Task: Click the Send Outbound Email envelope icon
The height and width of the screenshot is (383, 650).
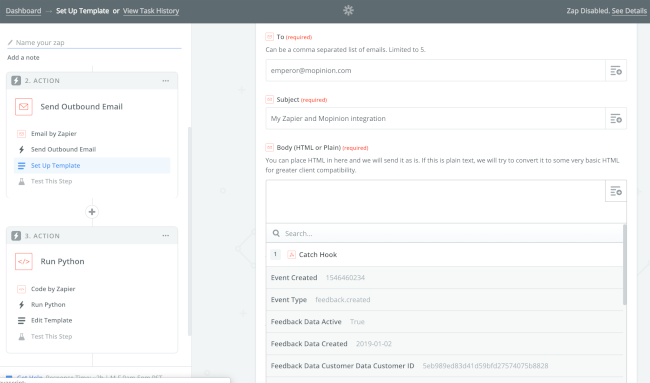Action: (x=24, y=107)
